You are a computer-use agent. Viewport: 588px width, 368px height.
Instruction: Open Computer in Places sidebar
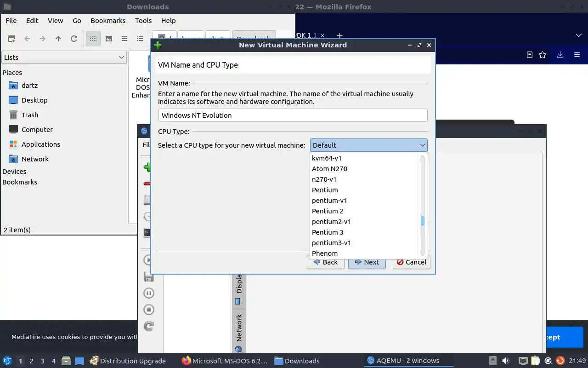point(37,130)
